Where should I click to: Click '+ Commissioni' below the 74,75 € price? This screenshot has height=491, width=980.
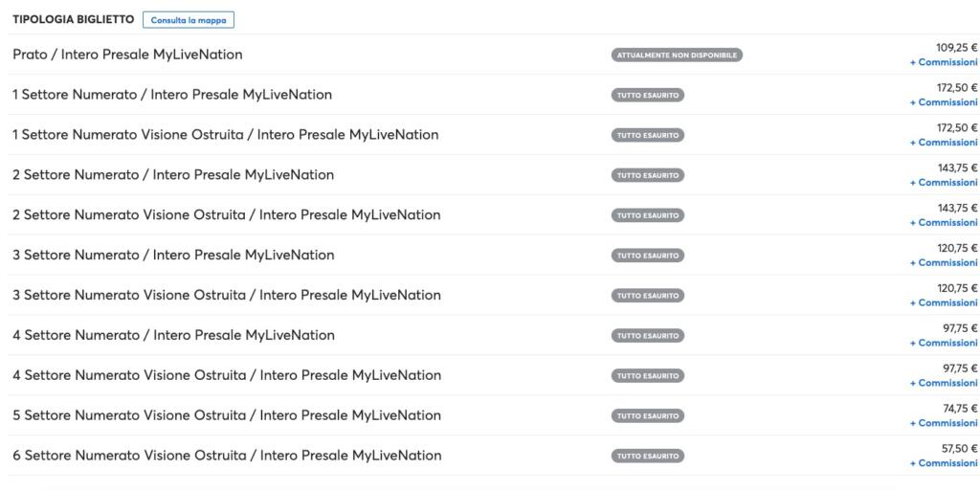944,423
